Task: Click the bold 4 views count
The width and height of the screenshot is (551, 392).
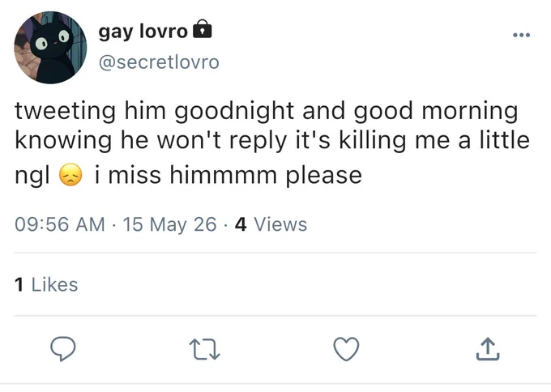Action: tap(241, 224)
